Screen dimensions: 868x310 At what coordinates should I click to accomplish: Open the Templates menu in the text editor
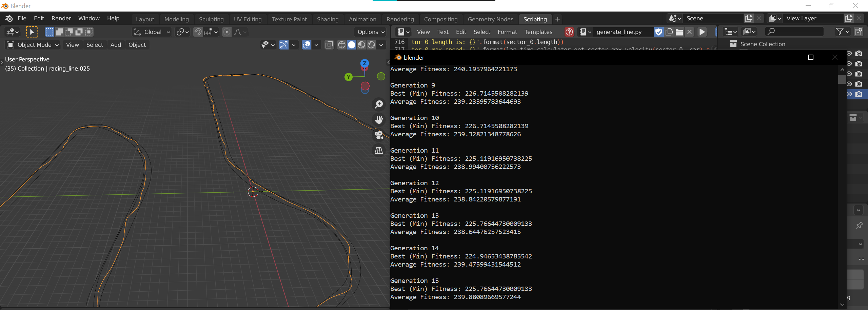point(538,32)
